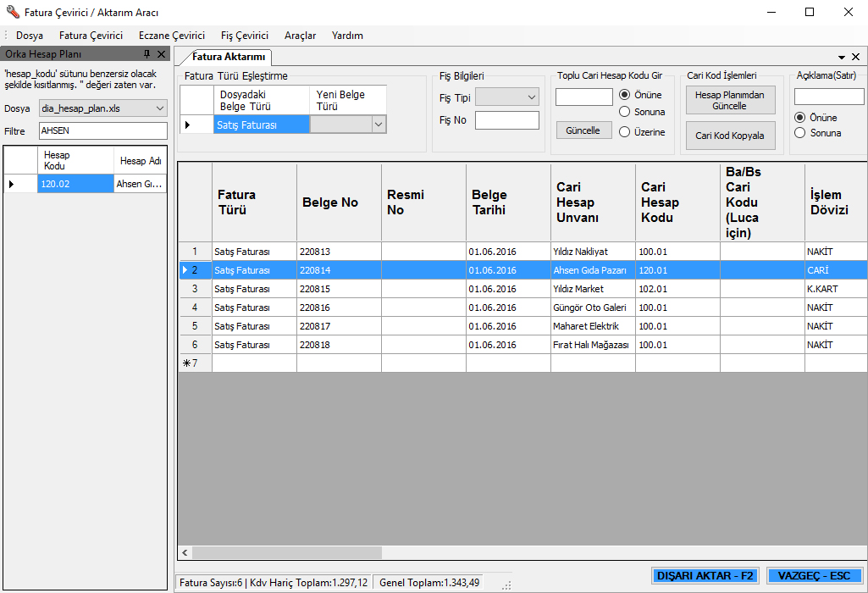Select row 1 header in invoice grid
The height and width of the screenshot is (593, 868).
click(195, 252)
